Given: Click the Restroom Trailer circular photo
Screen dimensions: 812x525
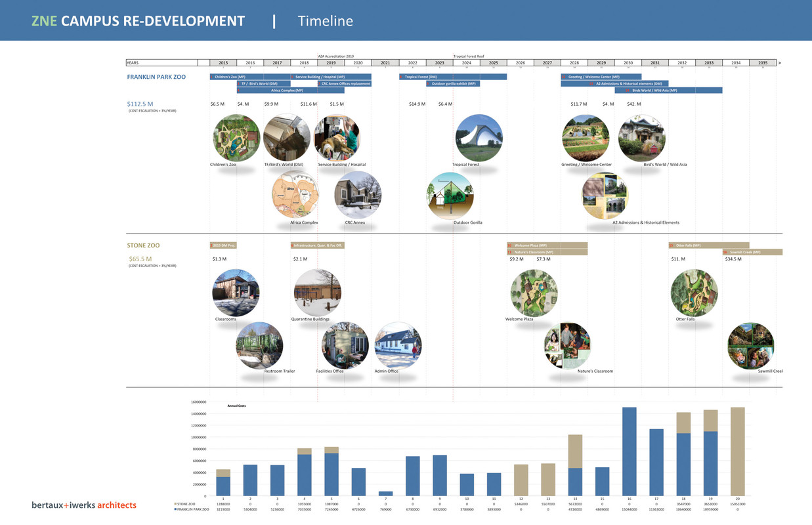Looking at the screenshot, I should [259, 345].
